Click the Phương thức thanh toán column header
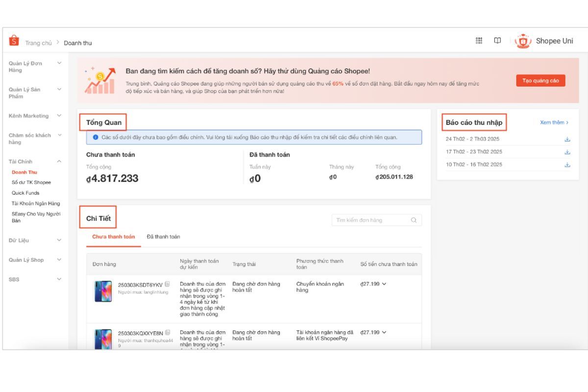This screenshot has width=588, height=392. pyautogui.click(x=320, y=264)
